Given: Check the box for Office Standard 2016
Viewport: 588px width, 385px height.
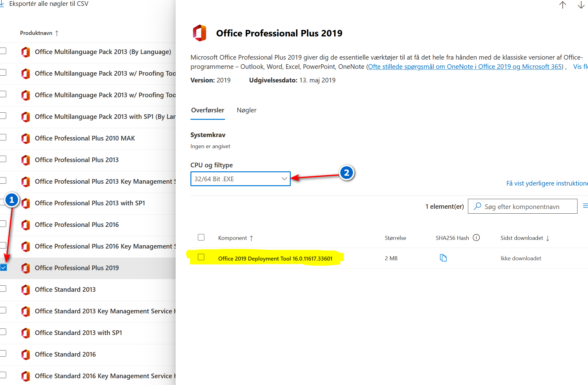Looking at the screenshot, I should click(3, 354).
